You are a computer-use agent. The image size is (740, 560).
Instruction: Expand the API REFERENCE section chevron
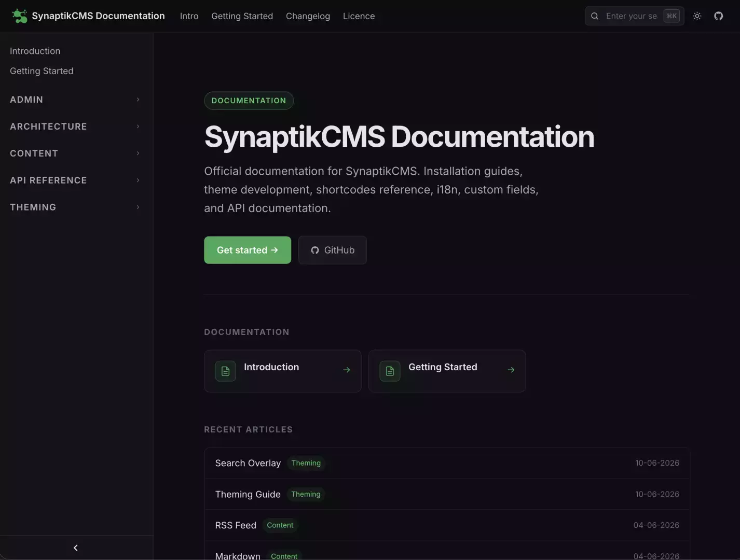click(138, 180)
